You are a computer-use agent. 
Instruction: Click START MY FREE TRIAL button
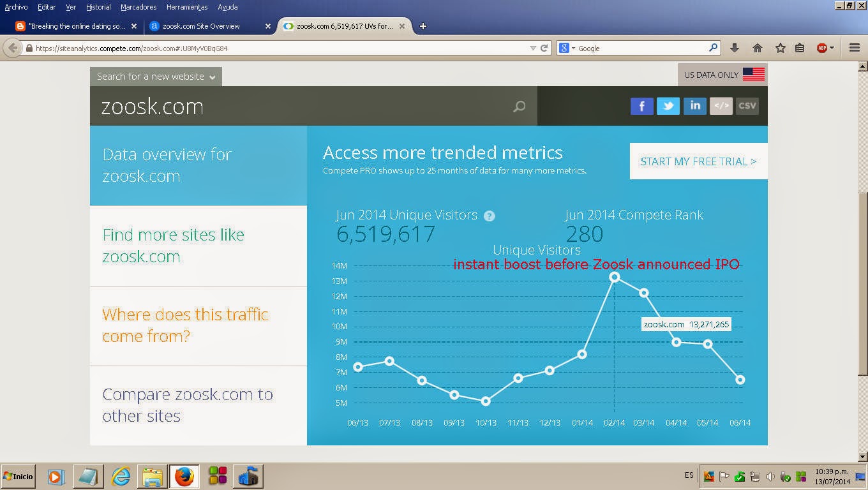point(698,161)
